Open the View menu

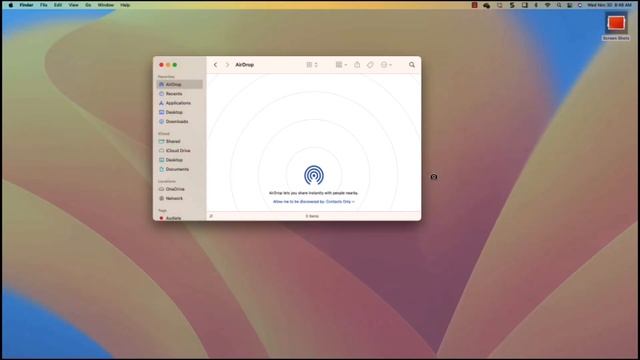point(73,5)
